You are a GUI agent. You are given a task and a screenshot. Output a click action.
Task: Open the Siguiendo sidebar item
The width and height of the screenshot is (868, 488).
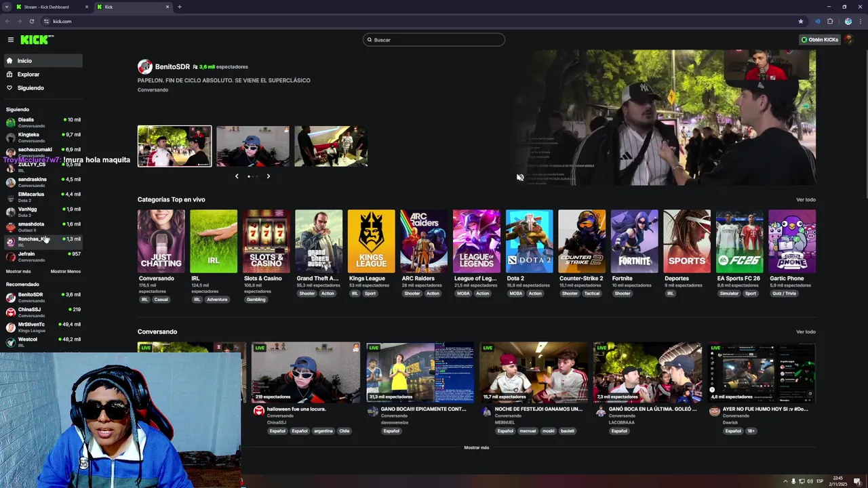pos(43,88)
